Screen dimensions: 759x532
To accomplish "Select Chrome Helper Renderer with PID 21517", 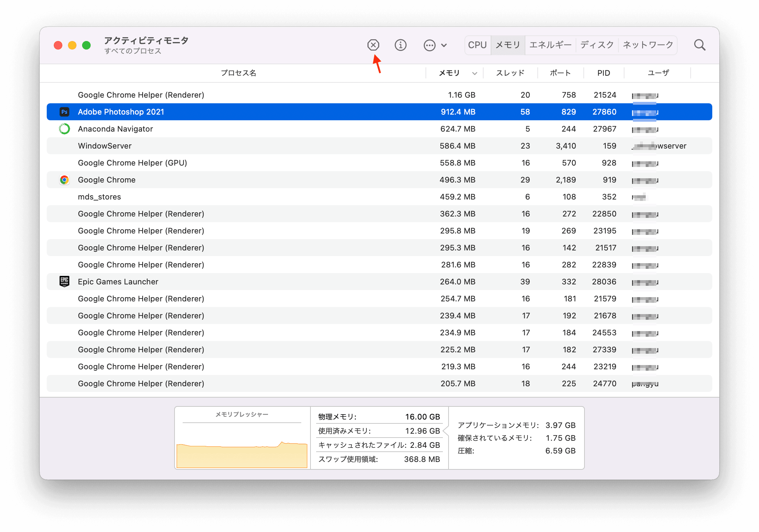I will [x=379, y=248].
